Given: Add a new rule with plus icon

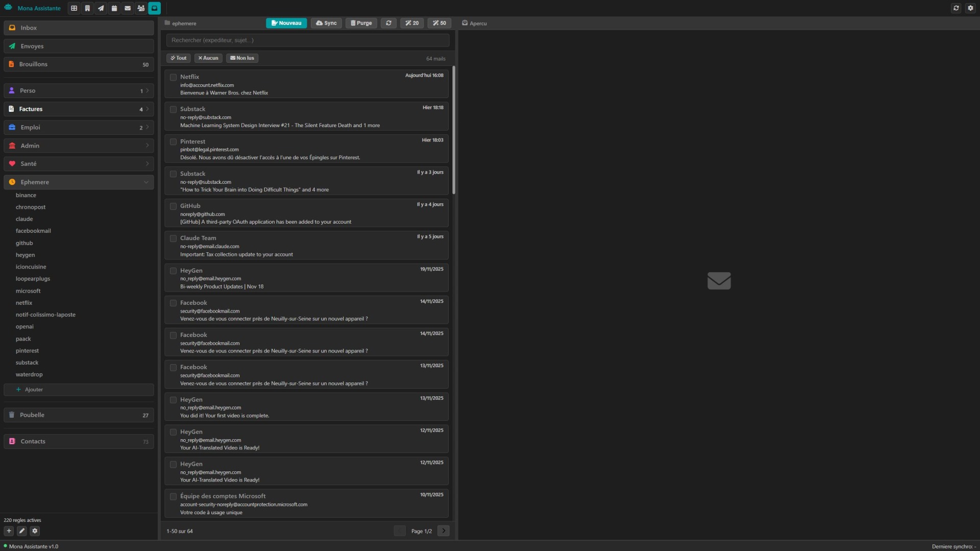Looking at the screenshot, I should (x=9, y=531).
